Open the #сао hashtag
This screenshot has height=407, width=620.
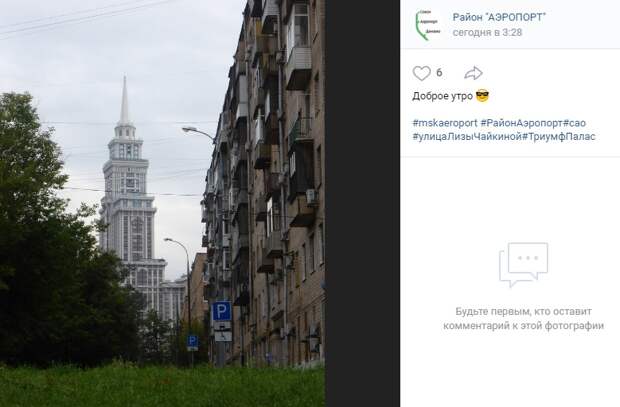click(574, 123)
